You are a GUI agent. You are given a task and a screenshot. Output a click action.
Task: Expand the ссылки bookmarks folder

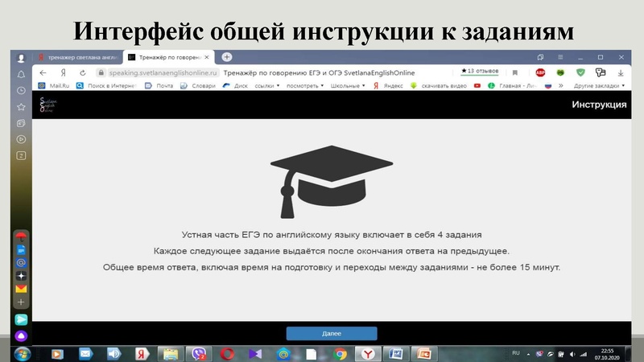267,86
